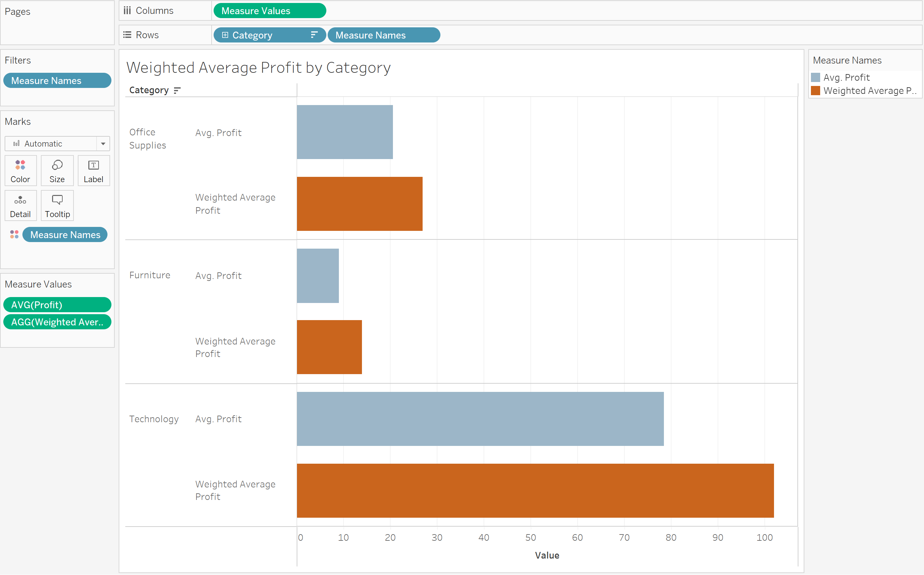Select the Measure Names pill in Rows
Viewport: 924px width, 575px height.
(x=384, y=35)
